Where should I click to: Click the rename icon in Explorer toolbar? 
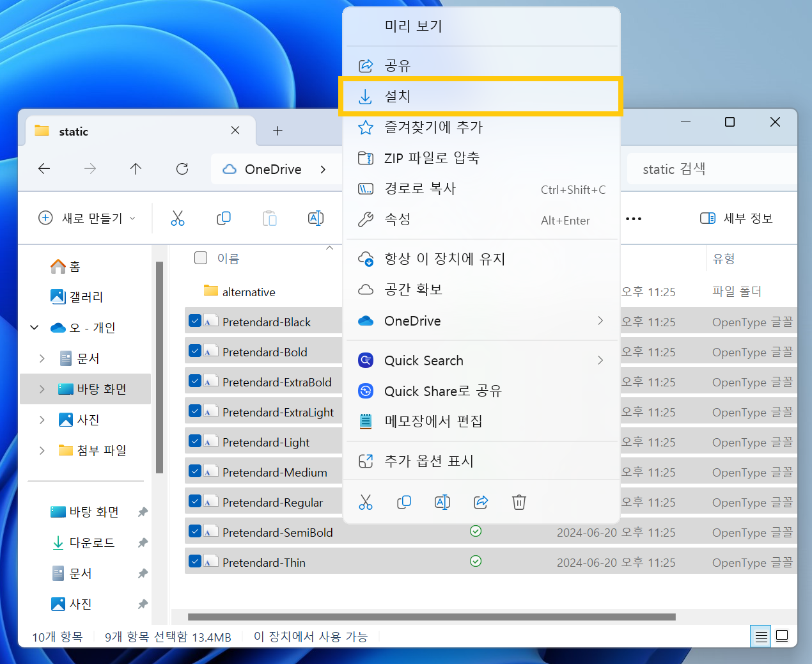316,218
